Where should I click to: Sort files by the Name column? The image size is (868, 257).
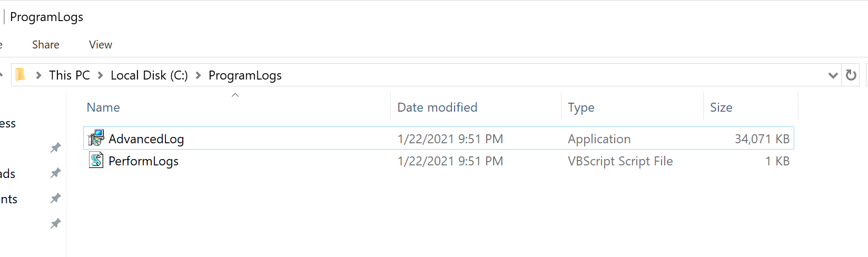104,107
